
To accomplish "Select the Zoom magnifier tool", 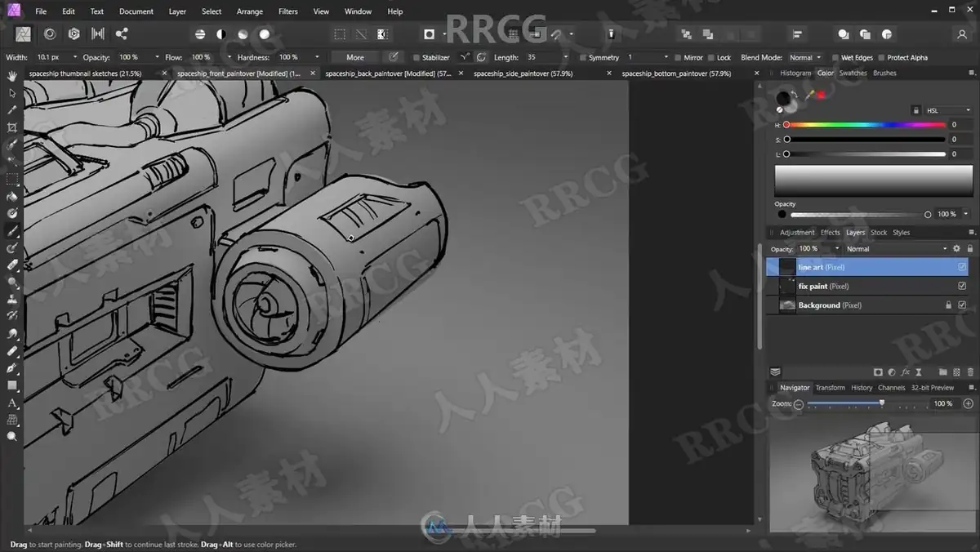I will (12, 437).
